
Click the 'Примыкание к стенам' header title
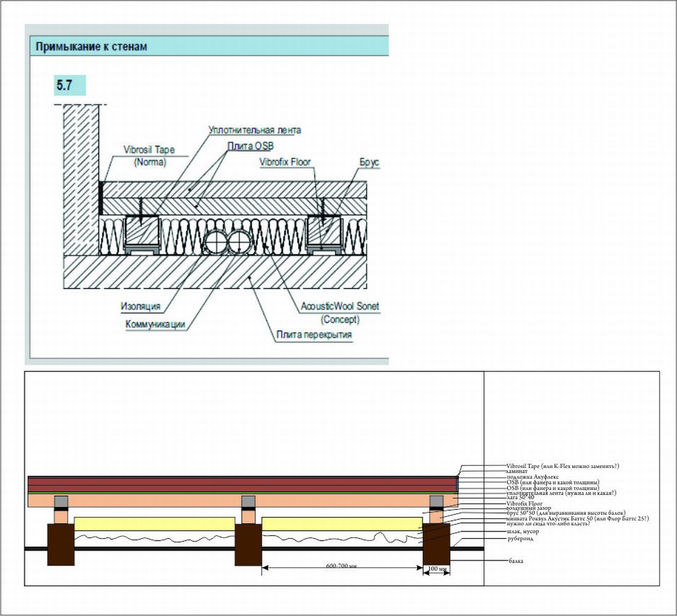(91, 46)
